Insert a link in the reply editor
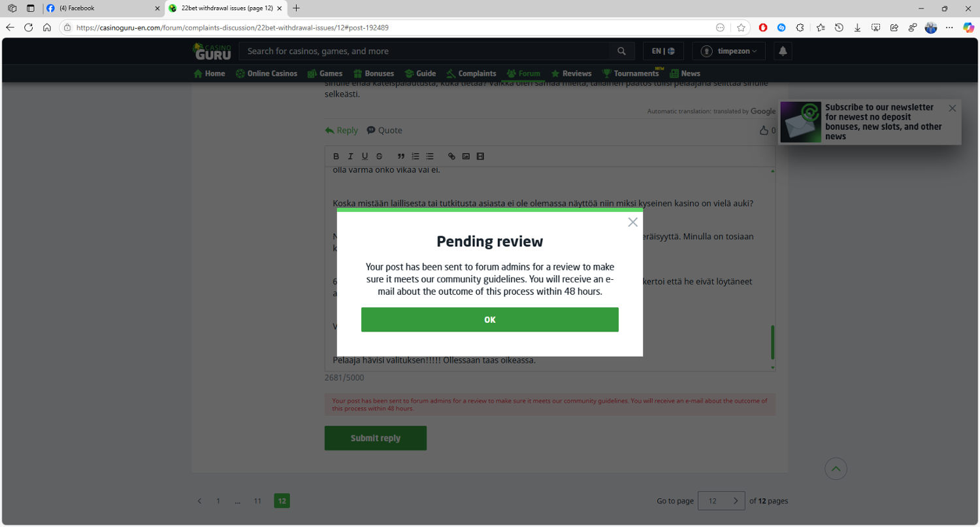Image resolution: width=980 pixels, height=527 pixels. coord(451,156)
